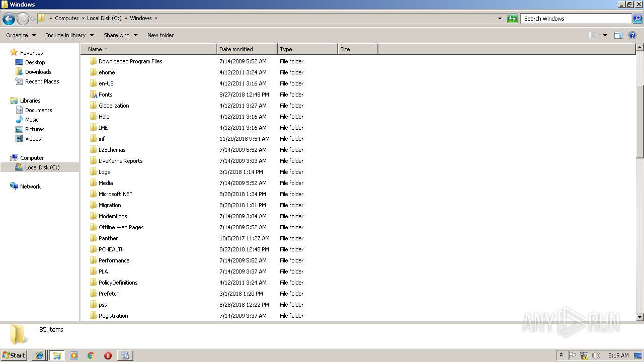
Task: Click the Show desktop button
Action: (x=638, y=355)
